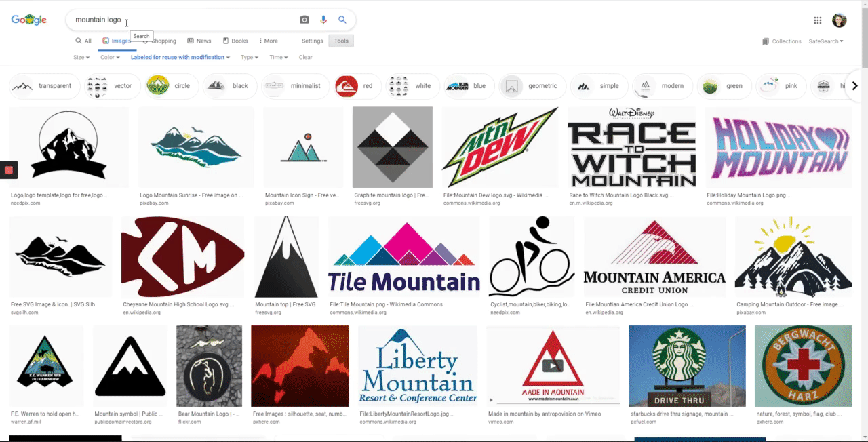Select the white suggestion chip

click(x=412, y=86)
